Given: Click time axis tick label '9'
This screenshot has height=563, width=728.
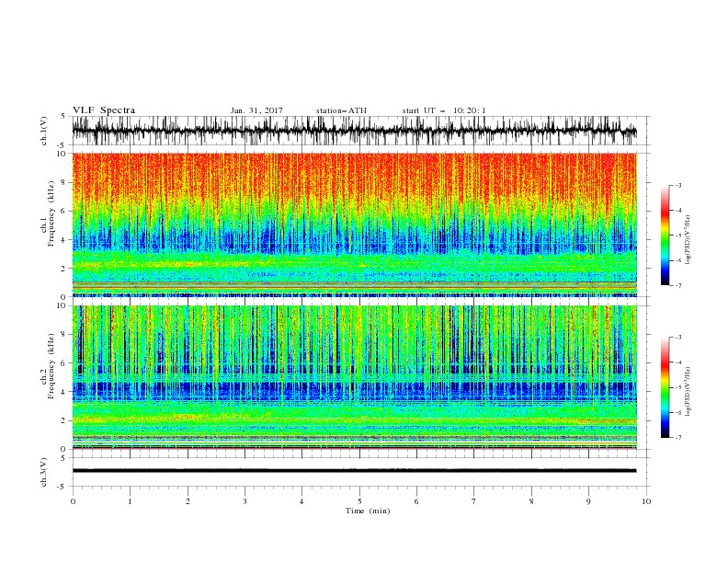Looking at the screenshot, I should (x=588, y=501).
